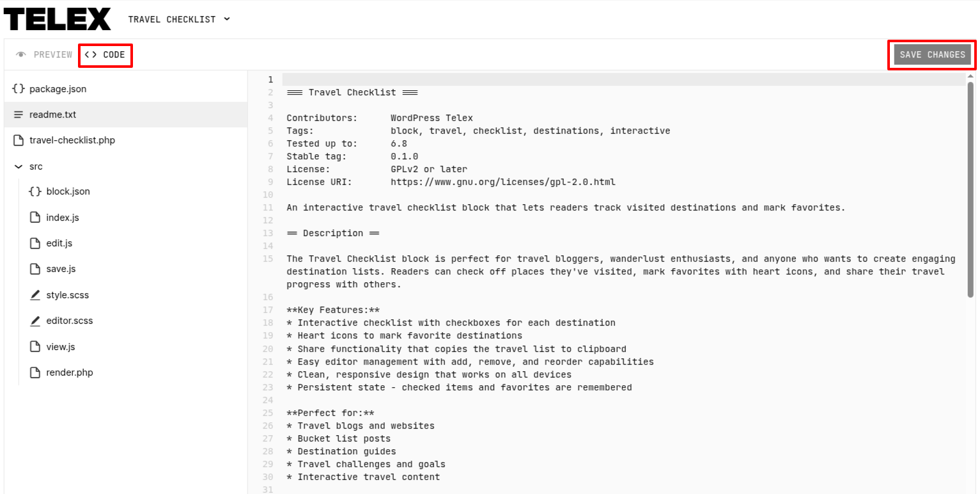
Task: Select view.js in the sidebar
Action: 61,347
